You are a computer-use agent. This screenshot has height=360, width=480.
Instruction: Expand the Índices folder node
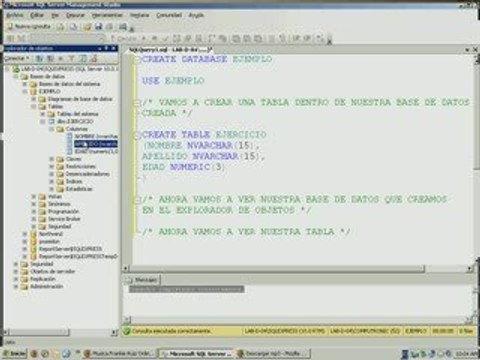tap(52, 181)
